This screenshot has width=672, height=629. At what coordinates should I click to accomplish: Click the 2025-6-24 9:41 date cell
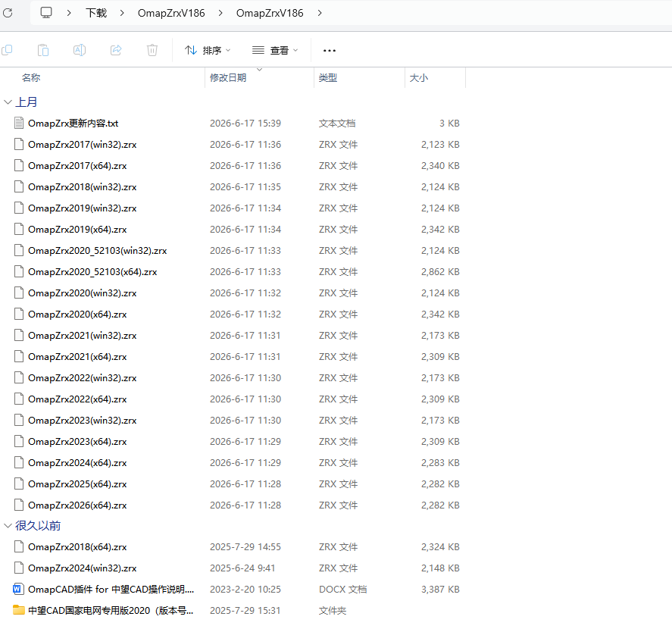tap(242, 568)
